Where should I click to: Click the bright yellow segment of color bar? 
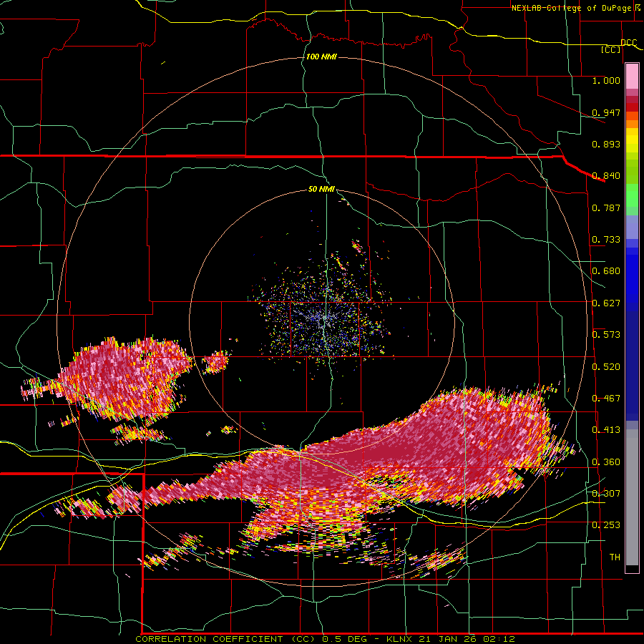tap(632, 141)
